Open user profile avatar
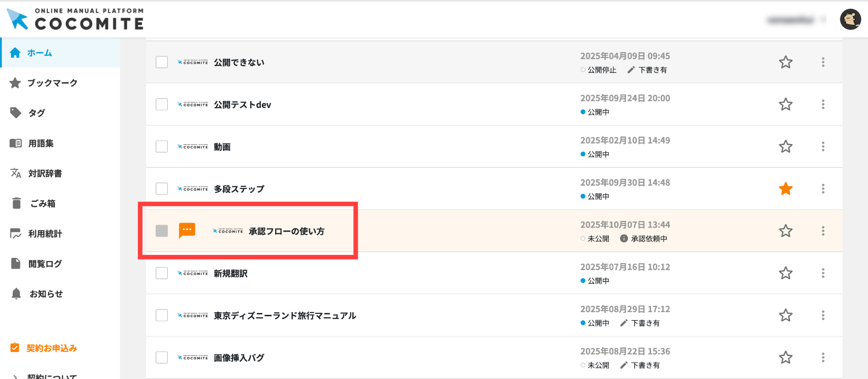868x379 pixels. pyautogui.click(x=850, y=20)
